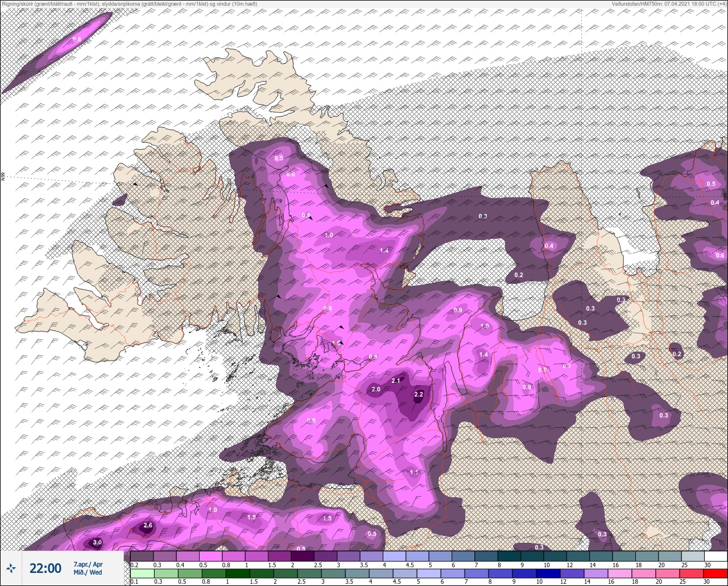The image size is (728, 586).
Task: Click the '7.apr./ Apr' date label
Action: [x=88, y=564]
